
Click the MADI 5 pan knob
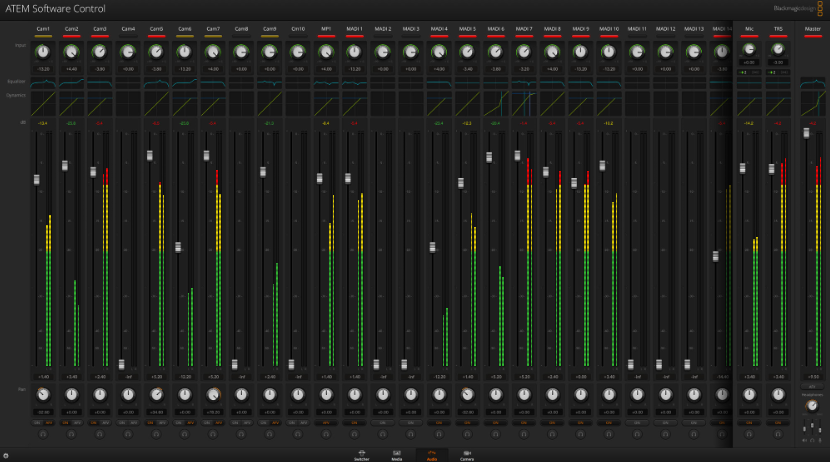pos(467,394)
